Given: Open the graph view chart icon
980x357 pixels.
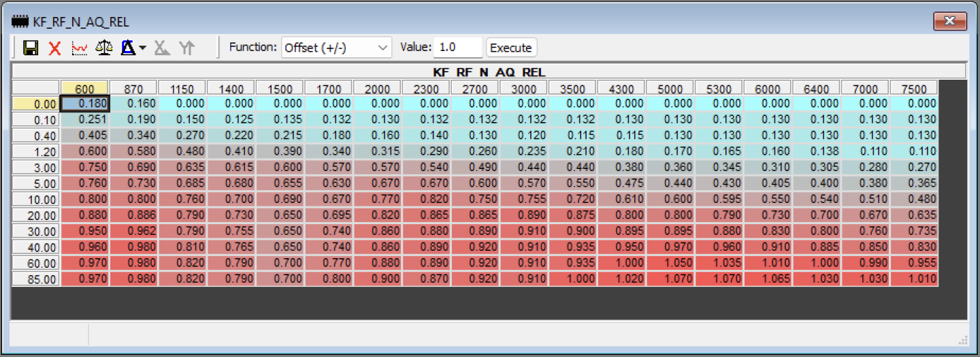Looking at the screenshot, I should click(x=80, y=48).
